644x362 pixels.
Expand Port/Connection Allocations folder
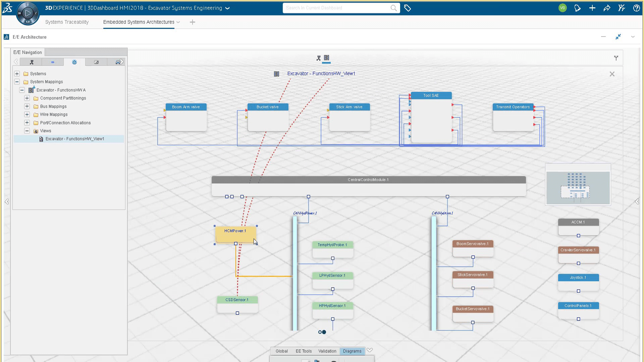tap(27, 123)
